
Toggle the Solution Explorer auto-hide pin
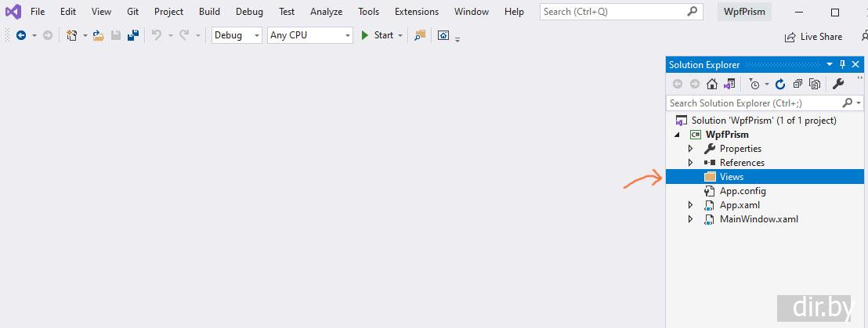pyautogui.click(x=842, y=65)
